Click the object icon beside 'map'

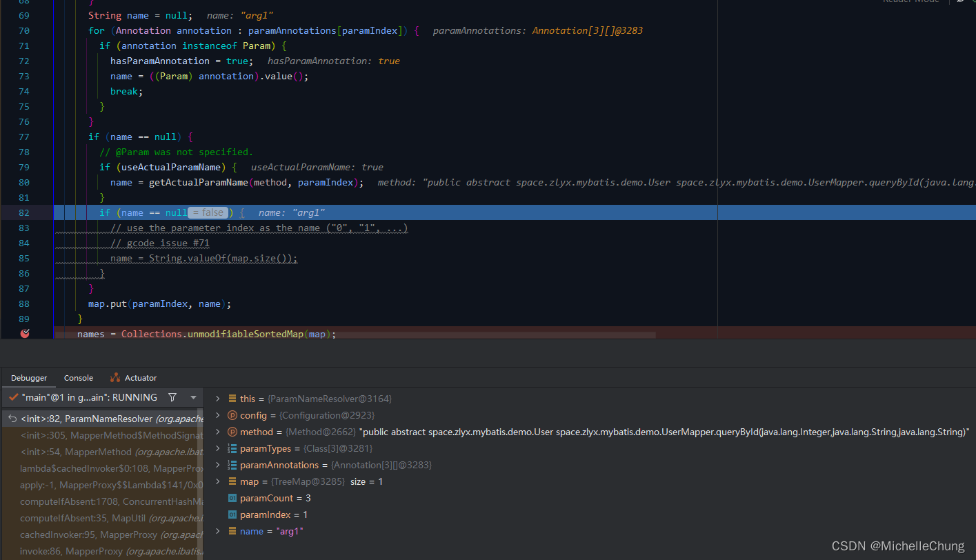click(x=232, y=481)
